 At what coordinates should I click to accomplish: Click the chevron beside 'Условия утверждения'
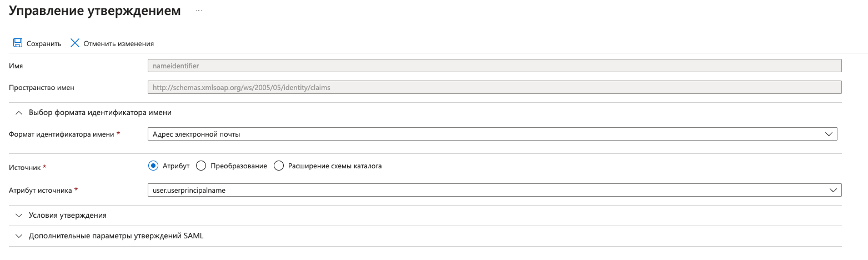pyautogui.click(x=19, y=215)
